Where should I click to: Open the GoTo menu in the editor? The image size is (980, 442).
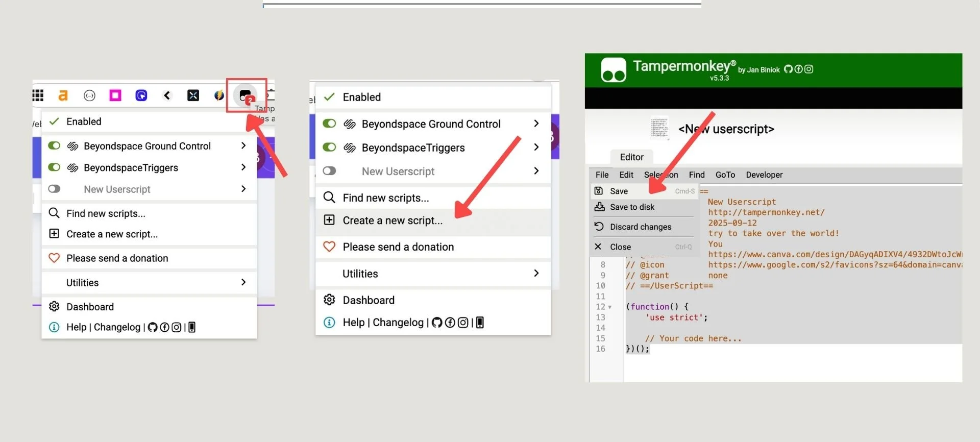(725, 175)
